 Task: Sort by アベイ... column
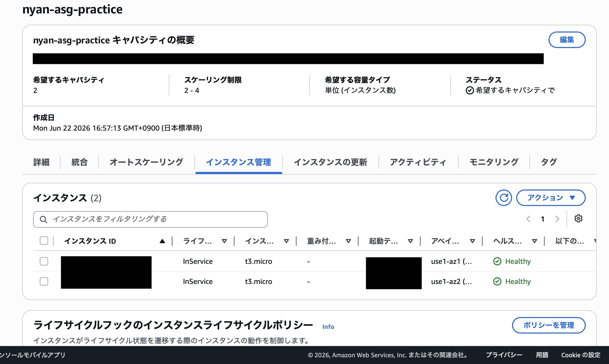(x=473, y=241)
